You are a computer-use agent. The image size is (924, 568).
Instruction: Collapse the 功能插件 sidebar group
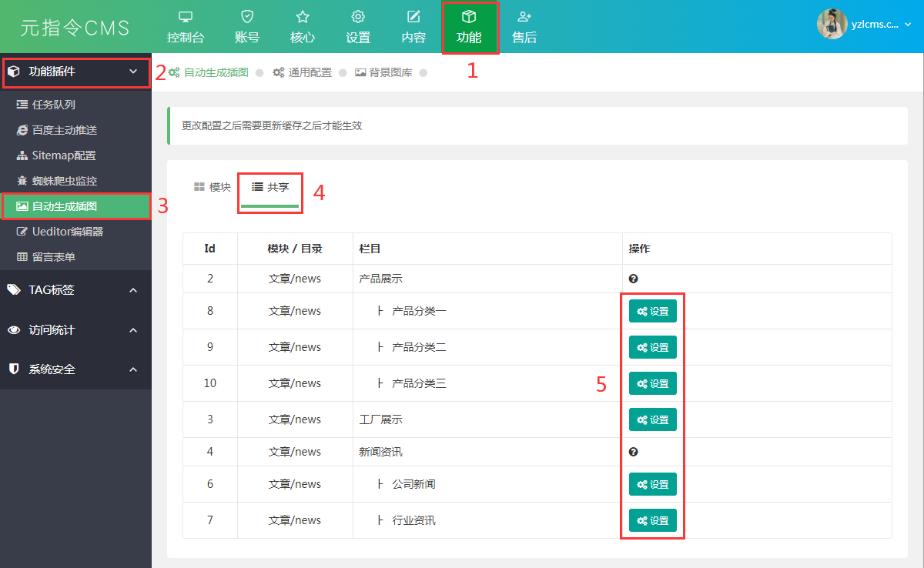tap(75, 72)
